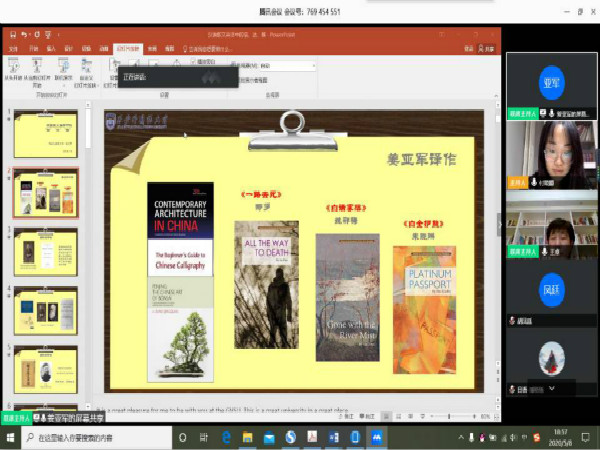
Task: Open the Monitor (监视器) combo box
Action: point(288,66)
